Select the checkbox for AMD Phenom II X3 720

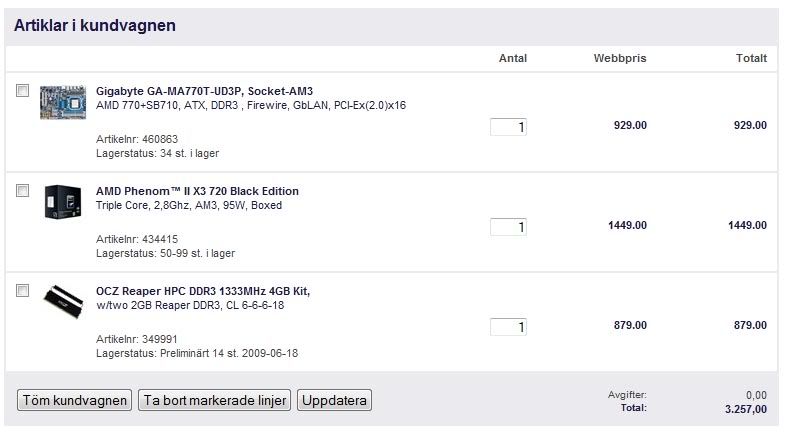tap(23, 190)
